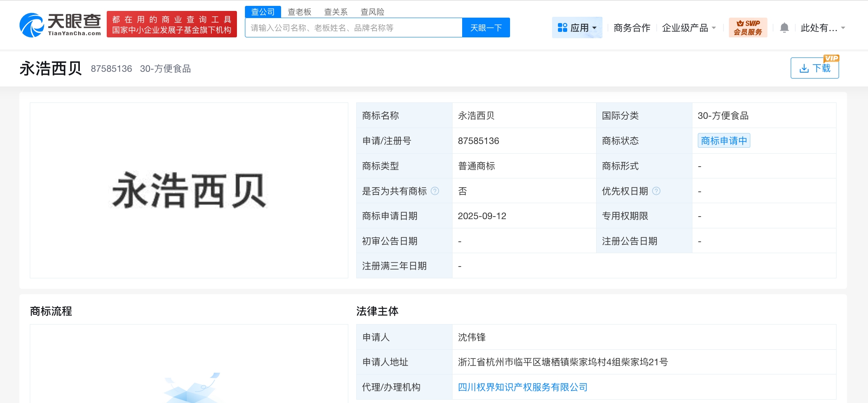Click the VIP 下载 download button
This screenshot has height=403, width=868.
click(x=814, y=68)
